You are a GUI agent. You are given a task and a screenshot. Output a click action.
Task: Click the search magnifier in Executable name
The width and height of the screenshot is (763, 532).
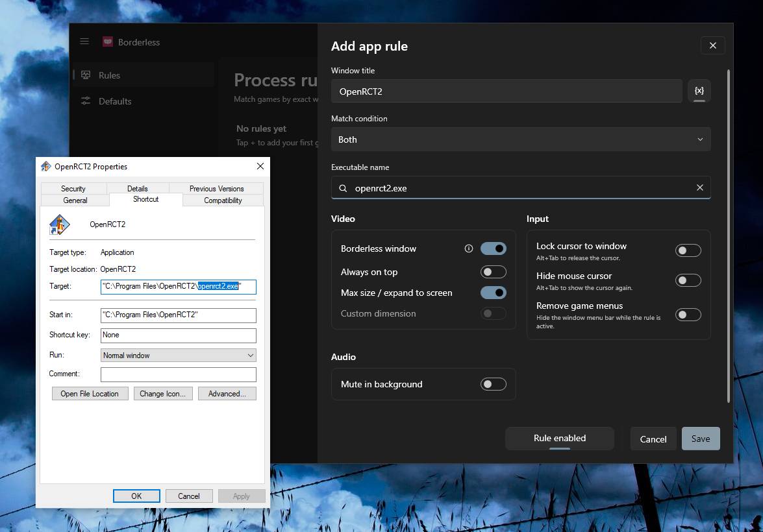point(343,188)
